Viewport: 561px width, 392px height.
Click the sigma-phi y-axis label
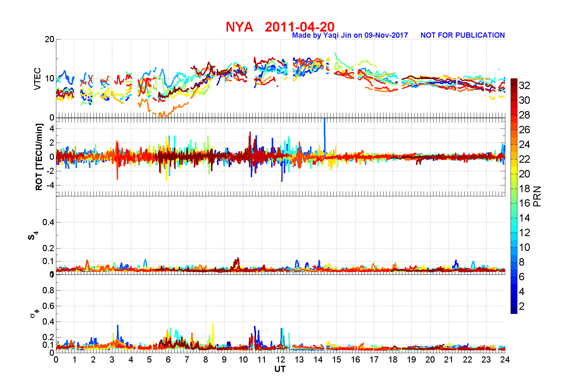pyautogui.click(x=34, y=313)
